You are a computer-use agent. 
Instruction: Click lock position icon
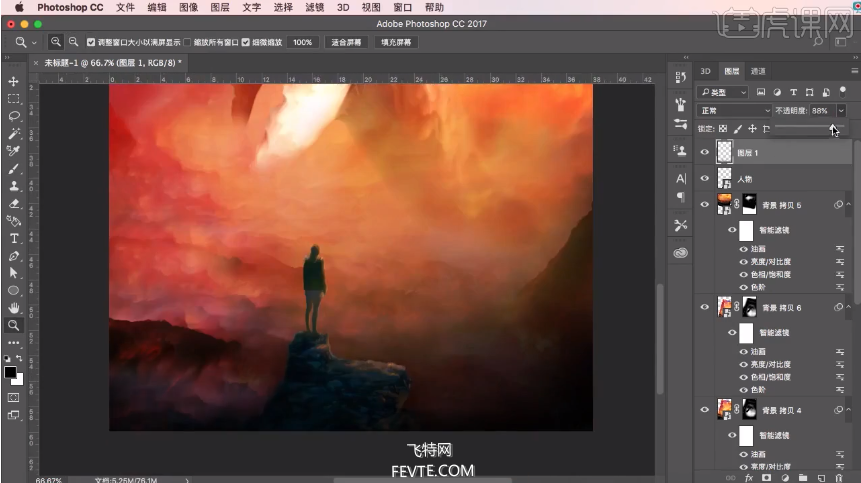click(x=752, y=128)
